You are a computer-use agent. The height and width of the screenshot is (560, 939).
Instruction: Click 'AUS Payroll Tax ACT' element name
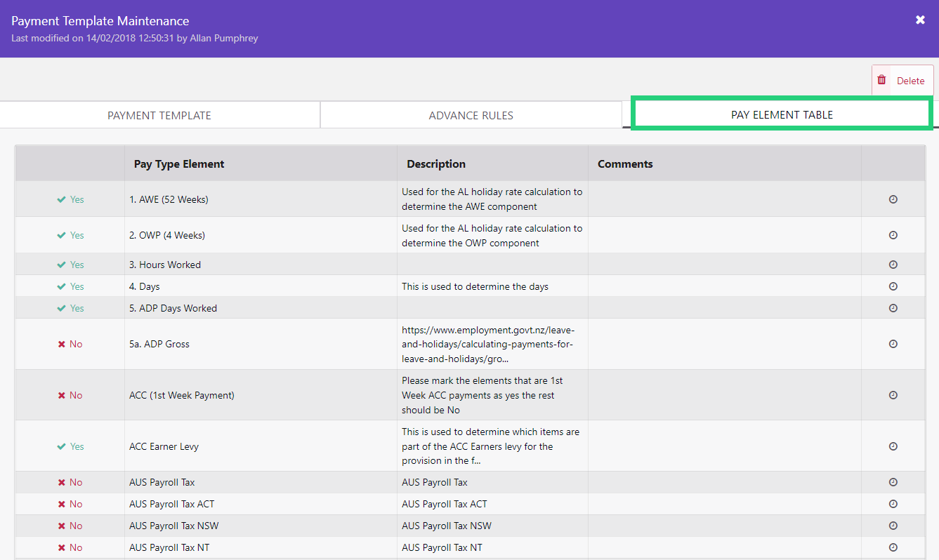point(172,504)
